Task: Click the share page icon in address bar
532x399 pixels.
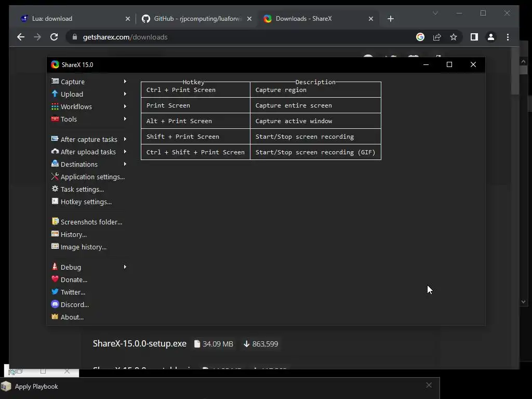Action: pos(437,37)
